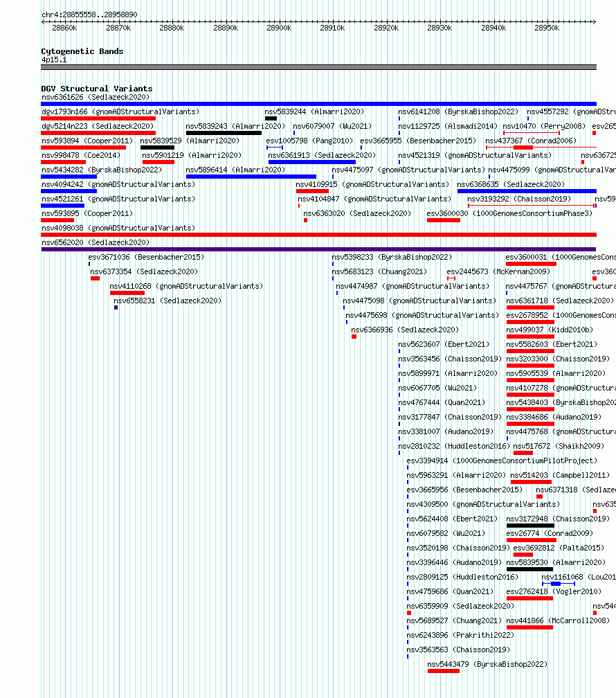Click the Cytogenetic Bands track title
Viewport: 616px width, 698px height.
(82, 51)
